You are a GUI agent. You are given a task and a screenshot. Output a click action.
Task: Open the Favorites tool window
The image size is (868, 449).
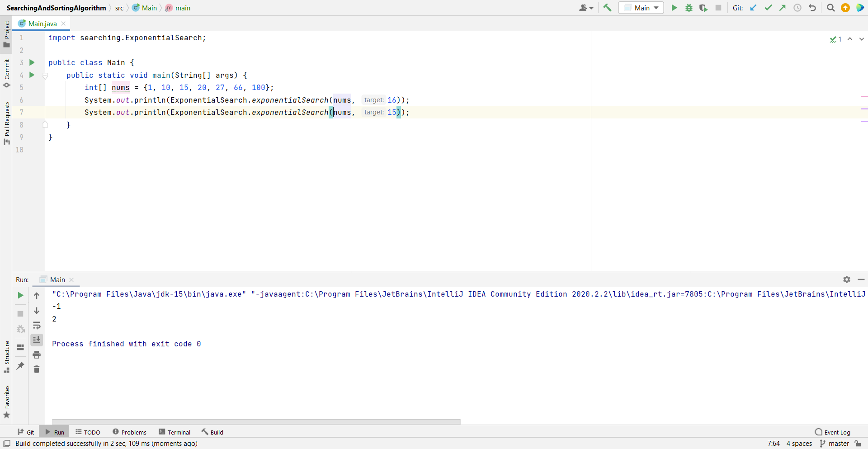click(6, 402)
